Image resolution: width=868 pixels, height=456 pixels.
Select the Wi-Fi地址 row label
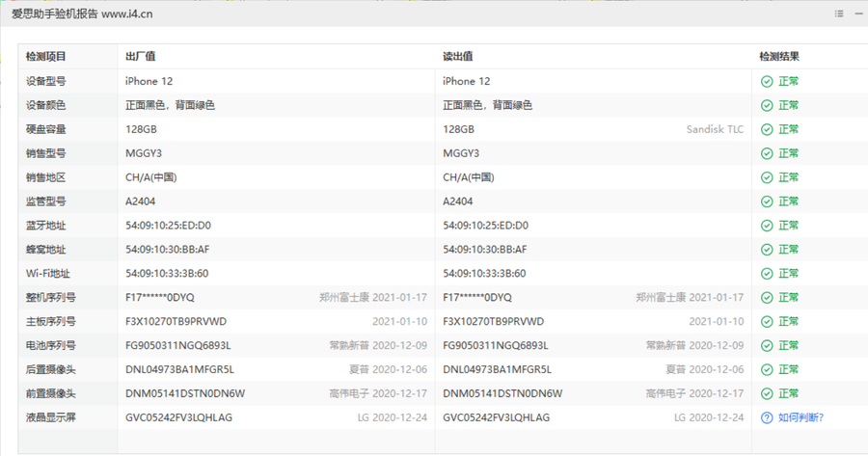coord(48,274)
